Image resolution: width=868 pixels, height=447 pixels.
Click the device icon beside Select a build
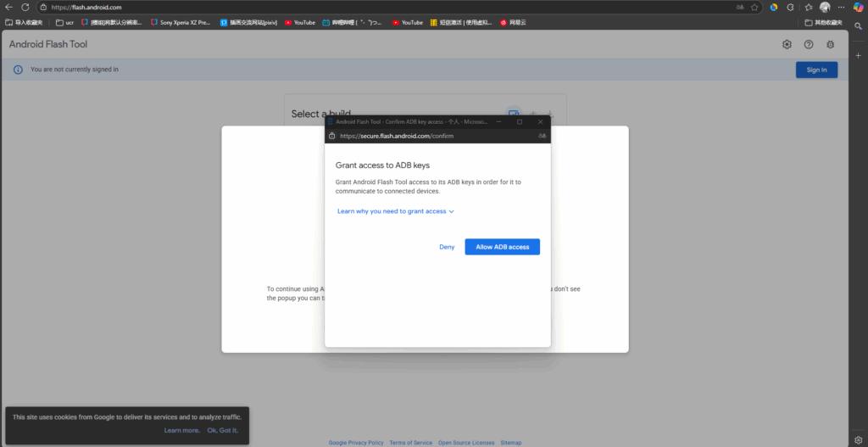(514, 112)
